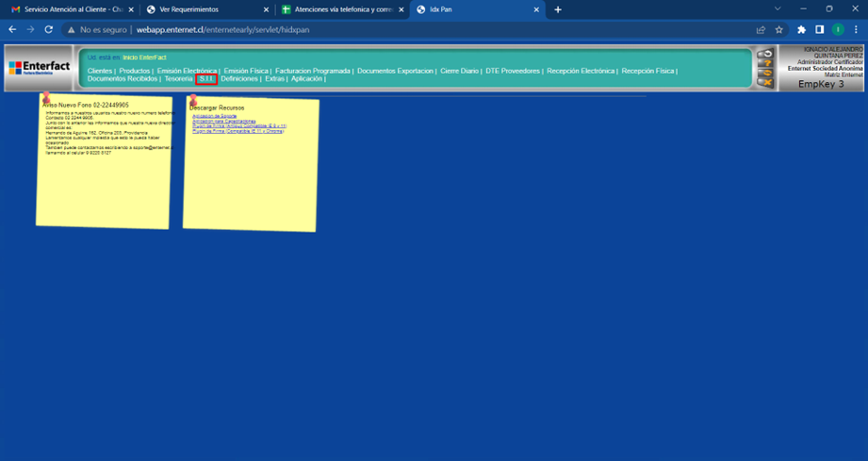The width and height of the screenshot is (868, 461).
Task: Open the Chrome three-dot menu
Action: click(x=856, y=30)
